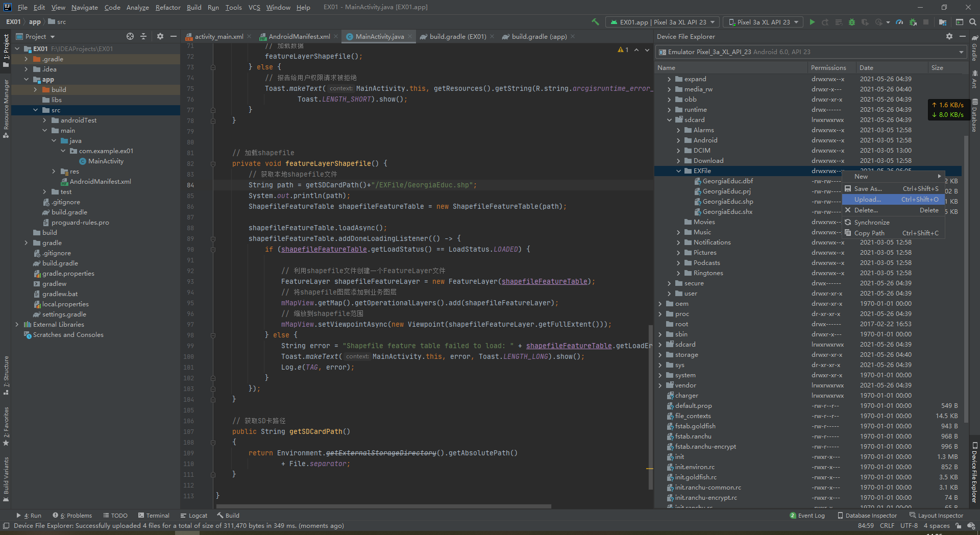Expand External Libraries node
980x535 pixels.
(x=17, y=325)
